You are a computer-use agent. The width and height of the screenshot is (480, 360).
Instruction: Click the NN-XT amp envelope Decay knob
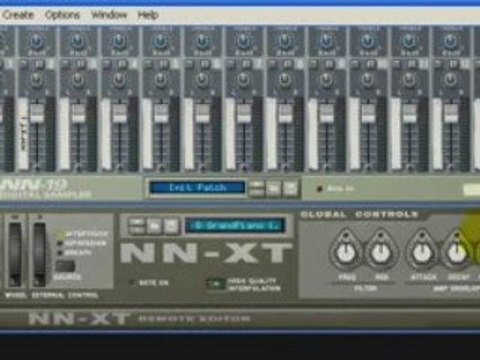(457, 253)
